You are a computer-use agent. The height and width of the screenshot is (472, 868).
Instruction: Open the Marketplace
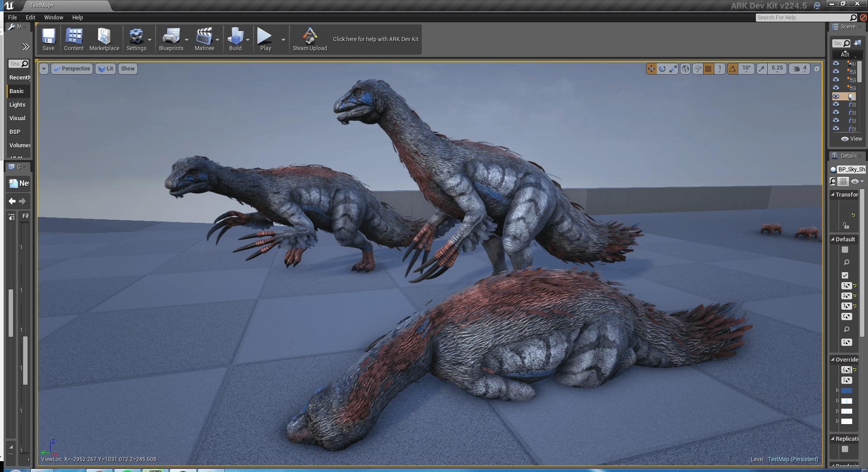click(104, 37)
